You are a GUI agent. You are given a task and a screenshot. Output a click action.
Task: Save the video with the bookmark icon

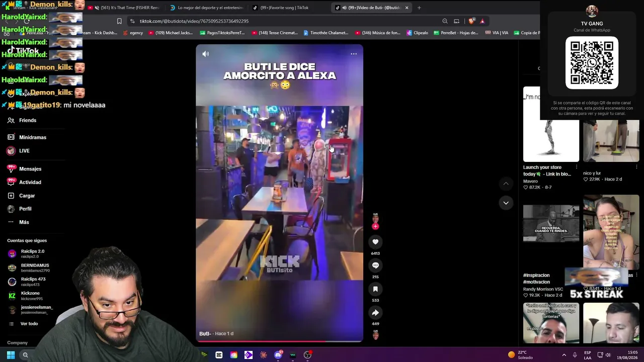pos(375,289)
